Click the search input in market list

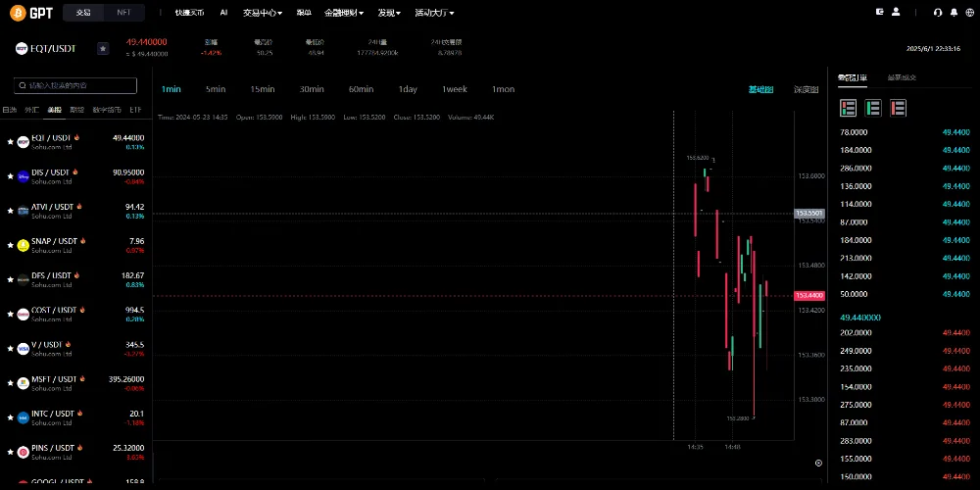tap(75, 85)
